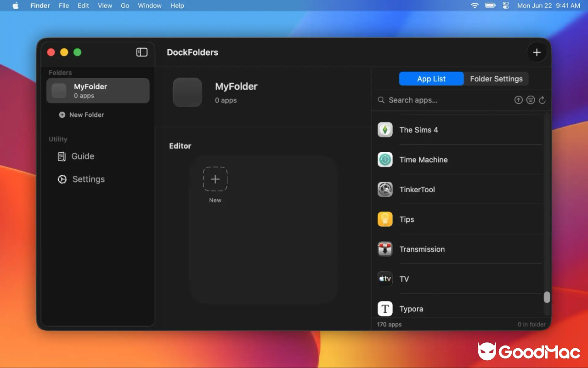This screenshot has height=368, width=588.
Task: Click the Settings gear icon in sidebar
Action: pyautogui.click(x=62, y=179)
